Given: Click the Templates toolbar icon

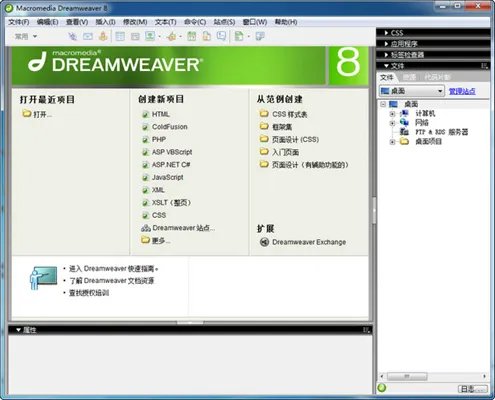Looking at the screenshot, I should (x=239, y=36).
